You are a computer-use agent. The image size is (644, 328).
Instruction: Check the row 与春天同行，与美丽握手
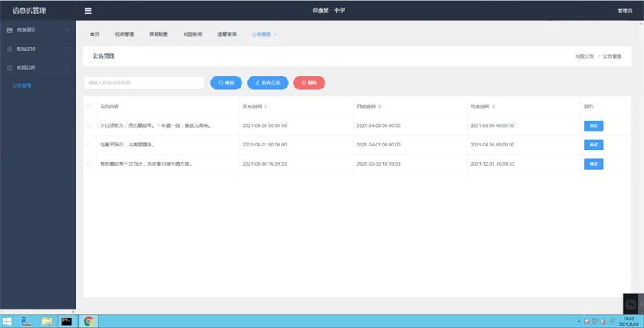(89, 145)
